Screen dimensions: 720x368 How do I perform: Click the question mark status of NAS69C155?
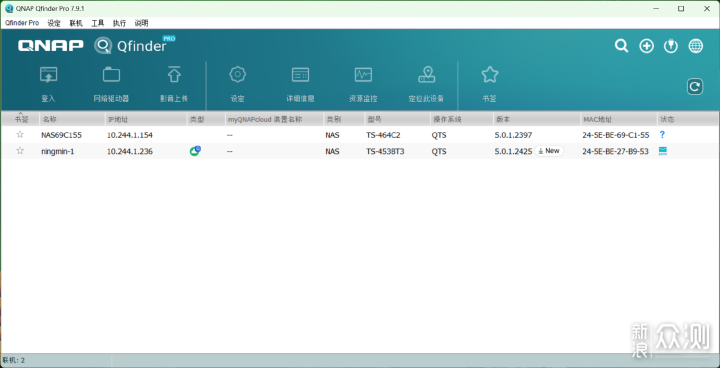click(x=662, y=135)
